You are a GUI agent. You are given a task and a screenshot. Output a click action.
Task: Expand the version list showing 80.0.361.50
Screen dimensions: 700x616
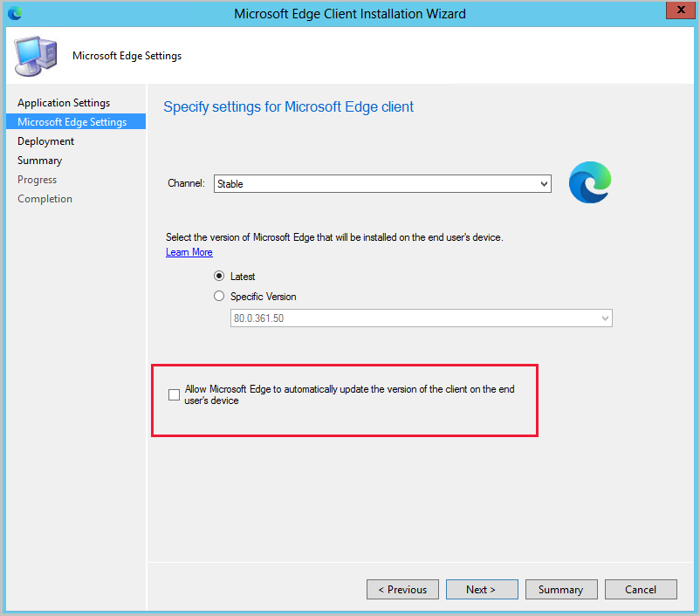tap(605, 318)
